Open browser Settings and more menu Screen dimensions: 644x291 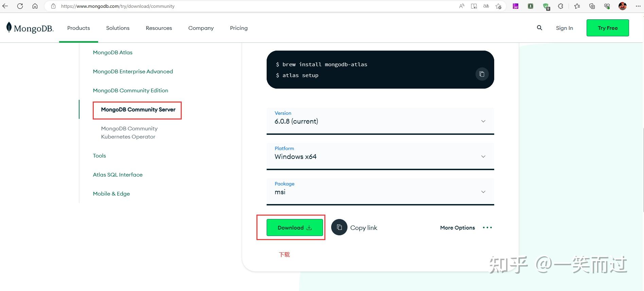tap(638, 6)
